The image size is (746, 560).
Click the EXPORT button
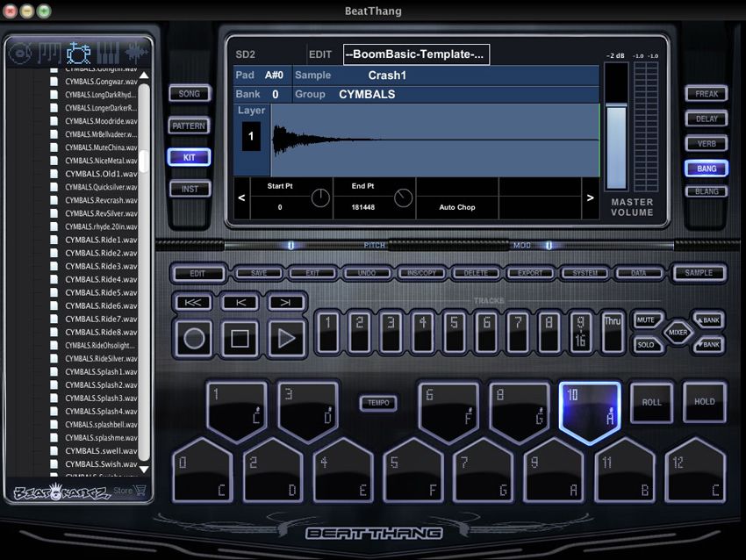531,273
